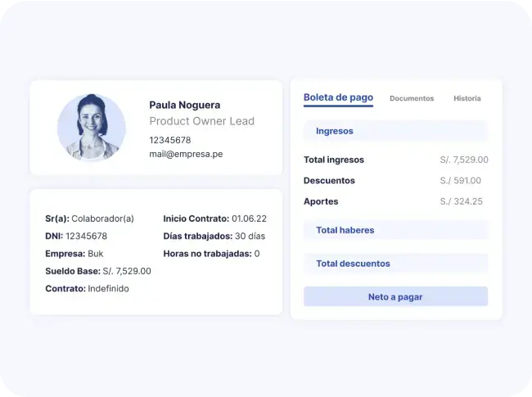This screenshot has width=532, height=397.
Task: Click the Total ingresos label
Action: 334,160
